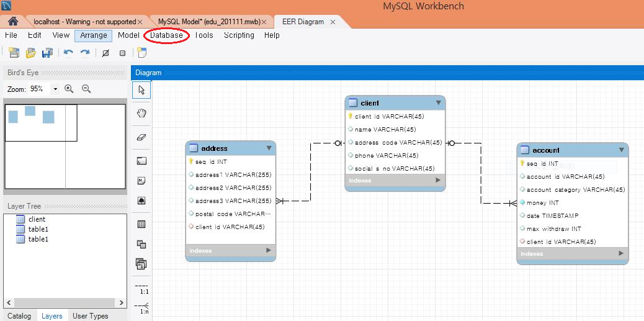The image size is (644, 321).
Task: Select client in the Layer Tree
Action: click(x=37, y=219)
